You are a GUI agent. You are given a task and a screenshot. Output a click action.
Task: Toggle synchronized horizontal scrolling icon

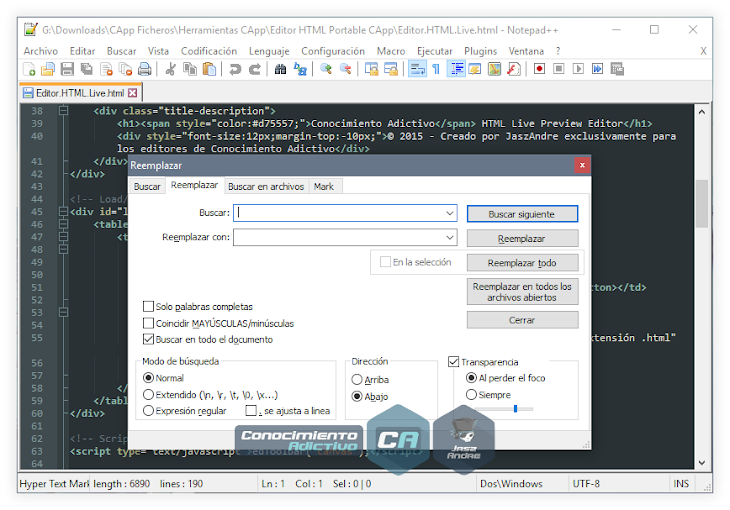tap(391, 69)
